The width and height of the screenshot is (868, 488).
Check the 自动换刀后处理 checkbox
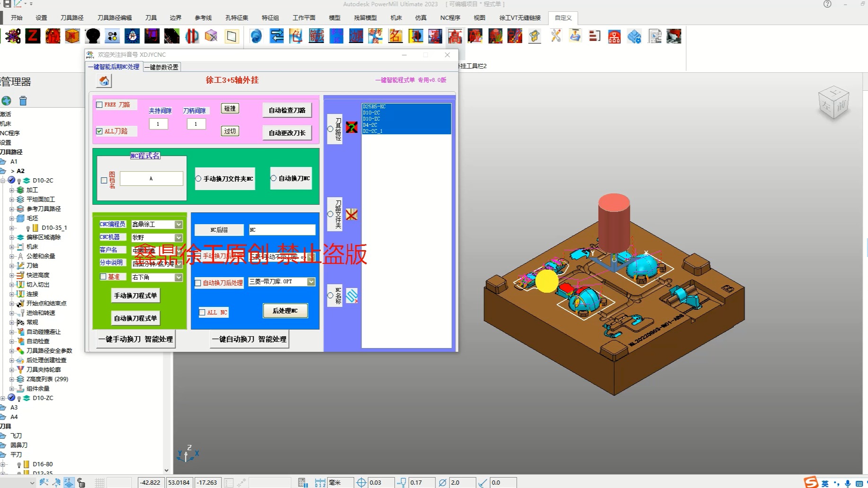click(x=198, y=283)
